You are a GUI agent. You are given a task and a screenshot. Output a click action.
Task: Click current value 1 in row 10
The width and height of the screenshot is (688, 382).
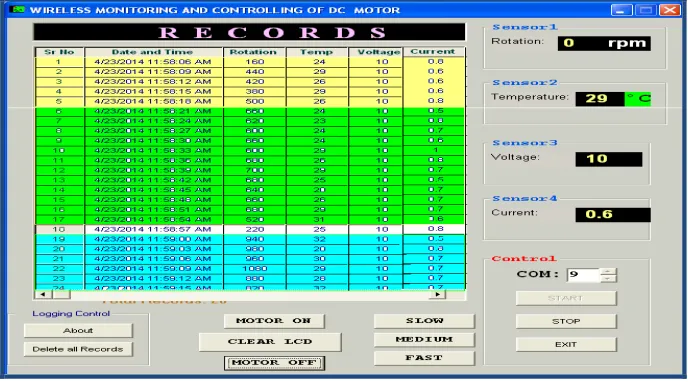pos(435,150)
